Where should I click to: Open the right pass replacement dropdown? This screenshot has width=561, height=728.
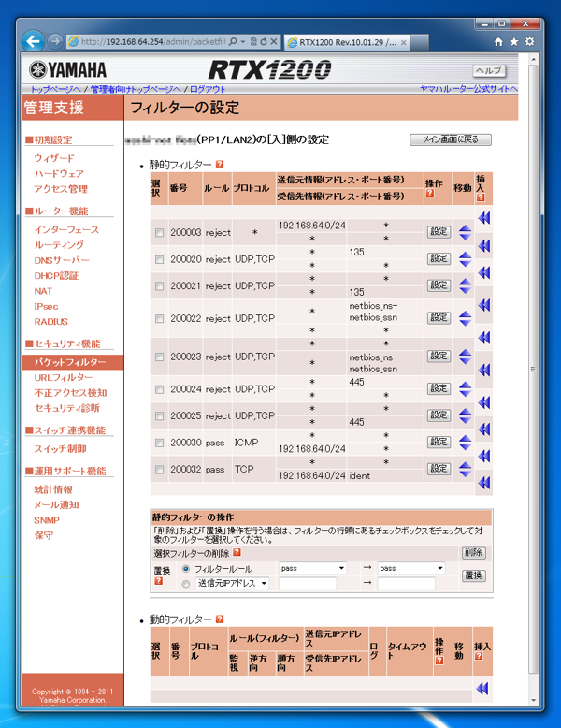click(411, 568)
